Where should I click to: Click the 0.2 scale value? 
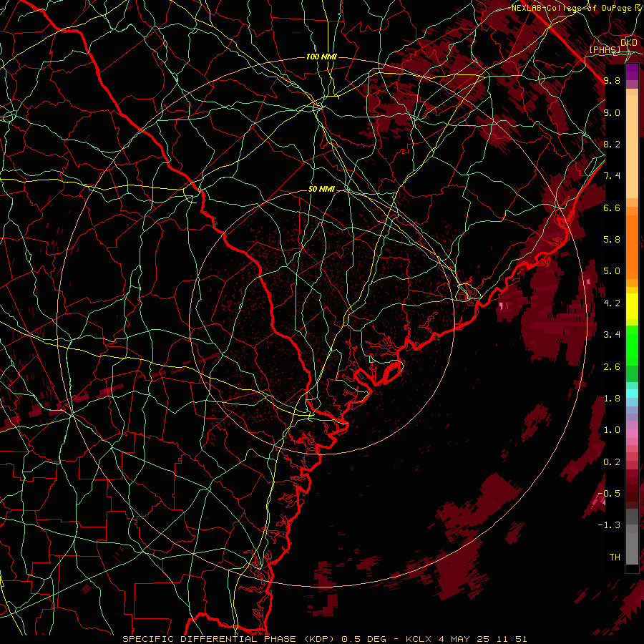click(x=612, y=462)
